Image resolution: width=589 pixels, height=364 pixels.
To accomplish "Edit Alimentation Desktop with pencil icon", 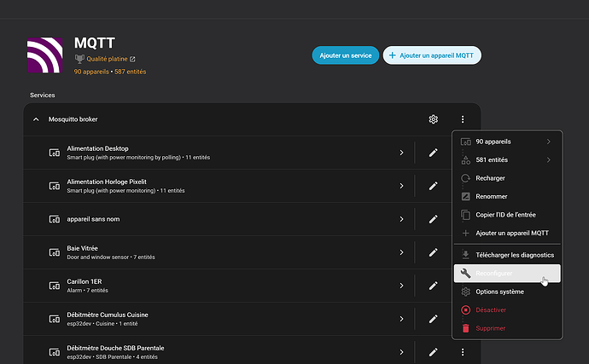I will click(434, 153).
